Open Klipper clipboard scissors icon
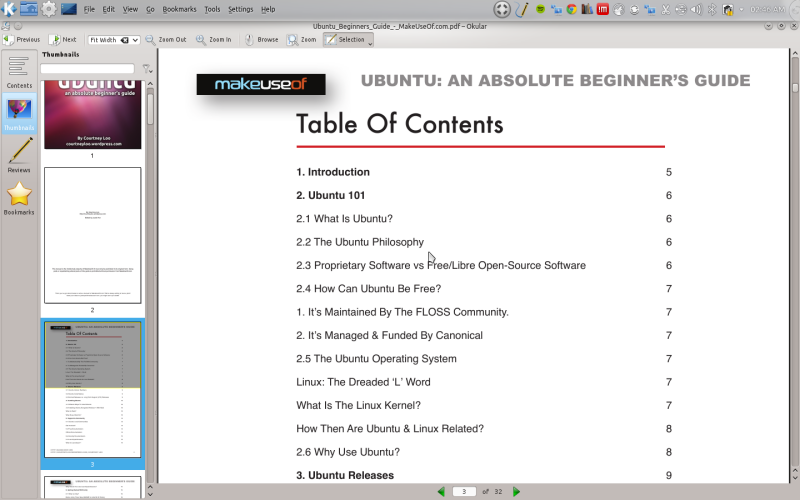 tap(665, 9)
